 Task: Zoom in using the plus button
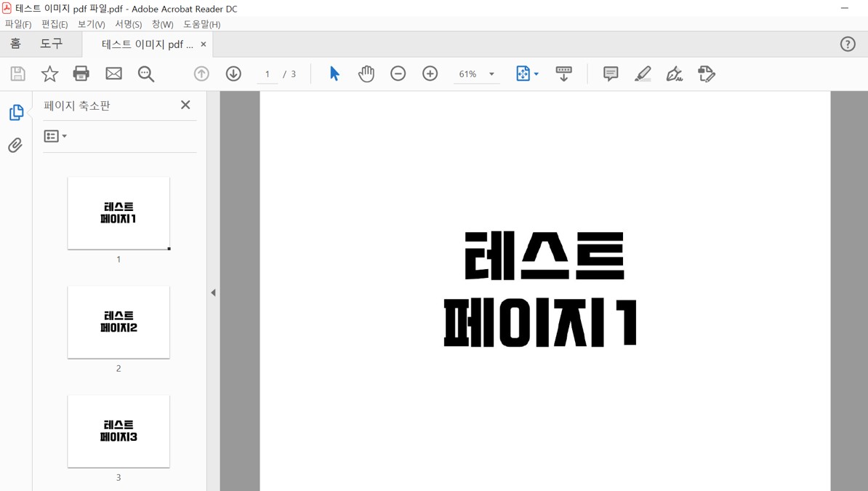(x=430, y=73)
